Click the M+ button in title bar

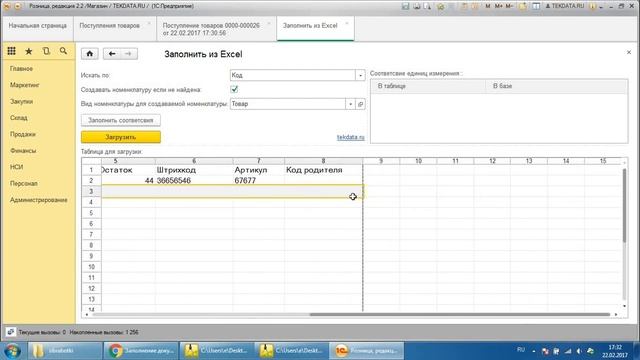[x=499, y=6]
